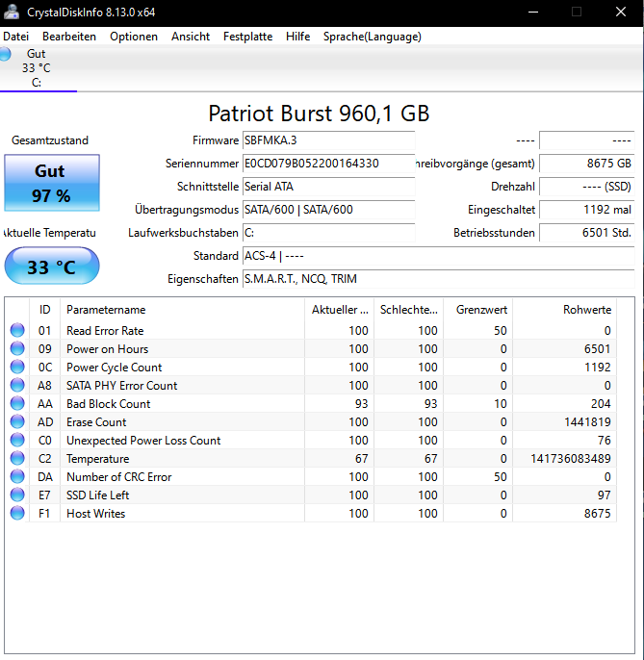Screen dimensions: 644x660
Task: Click status orb of Power Cycle Count row
Action: [17, 368]
